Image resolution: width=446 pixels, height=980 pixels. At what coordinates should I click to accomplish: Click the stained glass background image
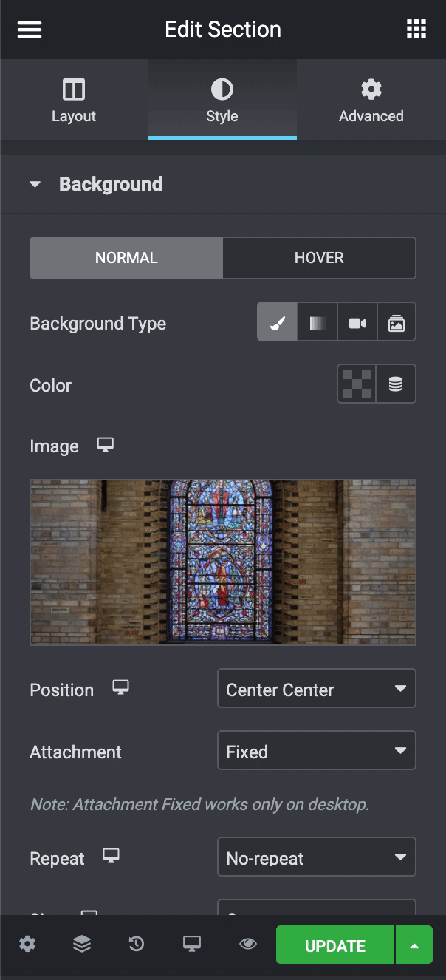[223, 562]
